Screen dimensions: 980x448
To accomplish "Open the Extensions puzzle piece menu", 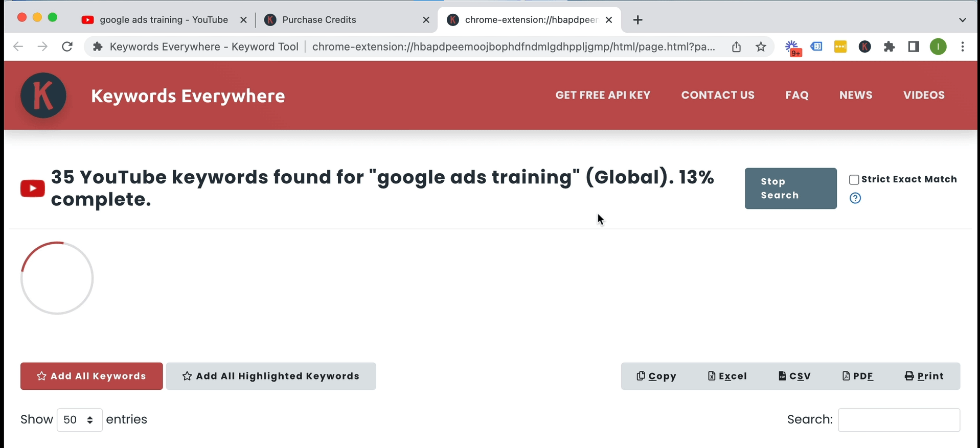I will click(889, 47).
